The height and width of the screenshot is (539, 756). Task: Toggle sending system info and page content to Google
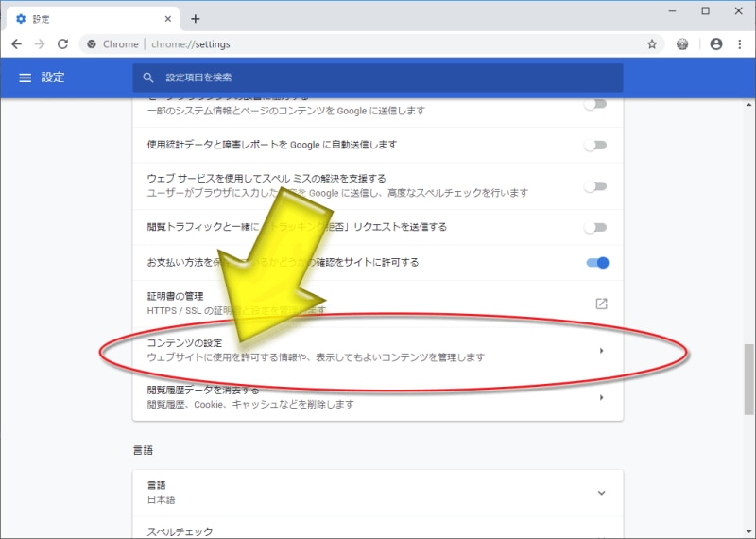click(x=595, y=104)
